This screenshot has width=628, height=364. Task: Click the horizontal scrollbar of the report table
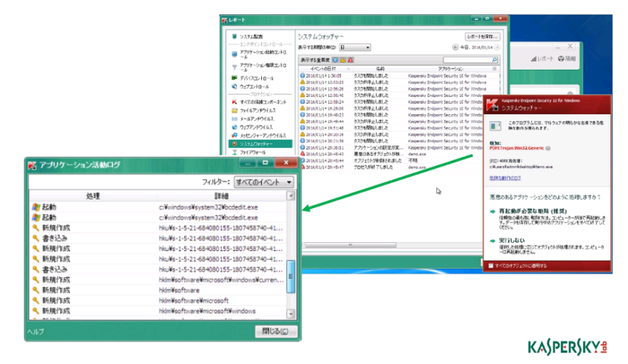click(x=351, y=245)
